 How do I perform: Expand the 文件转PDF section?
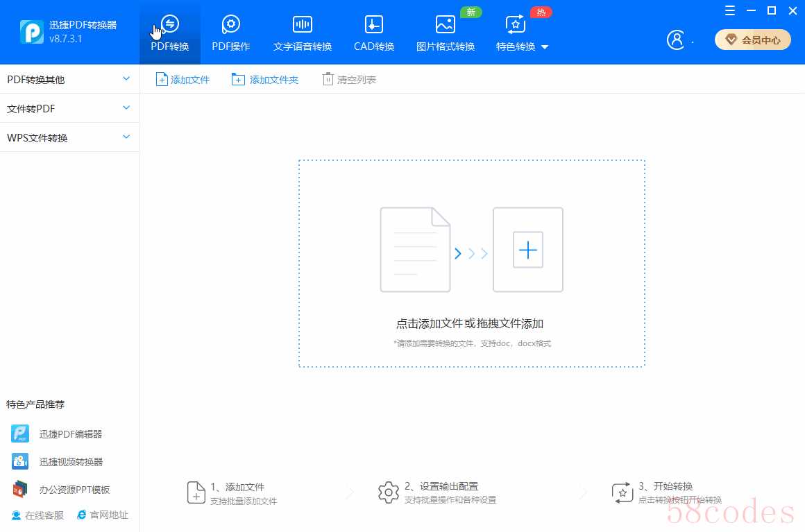(x=70, y=108)
